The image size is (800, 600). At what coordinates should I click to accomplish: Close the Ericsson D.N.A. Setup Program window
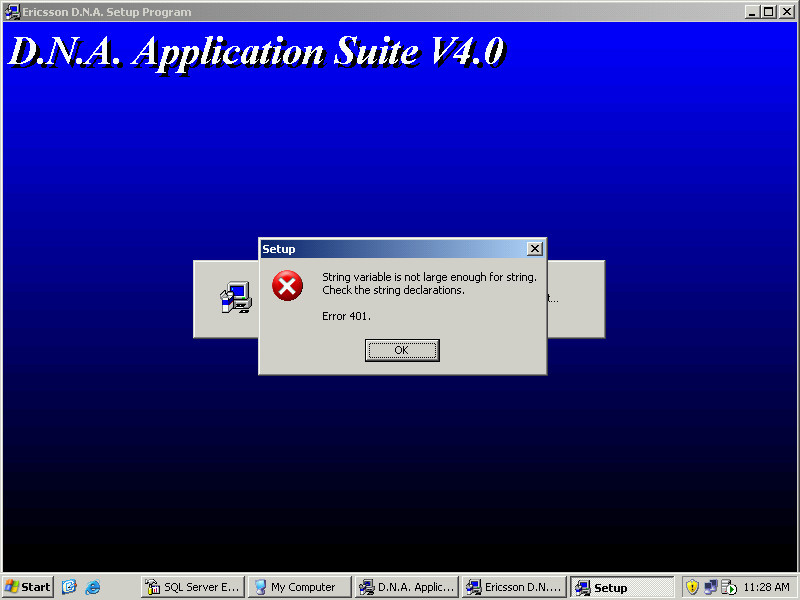[786, 12]
